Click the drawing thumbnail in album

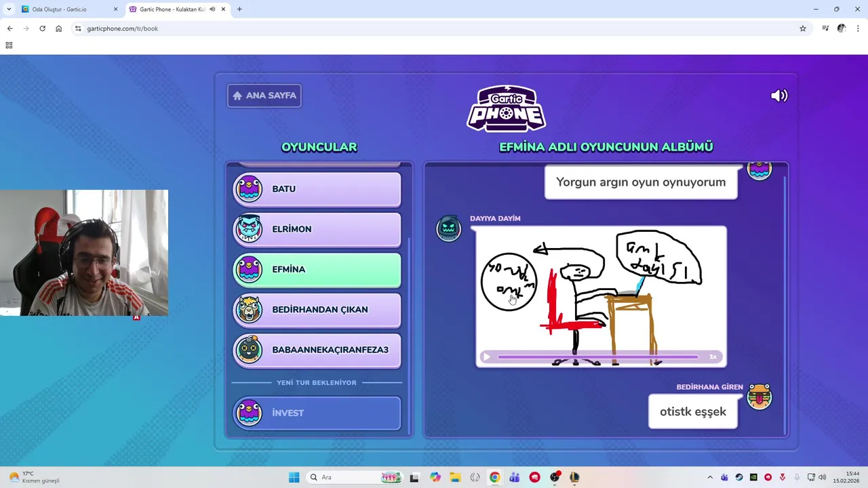click(601, 297)
